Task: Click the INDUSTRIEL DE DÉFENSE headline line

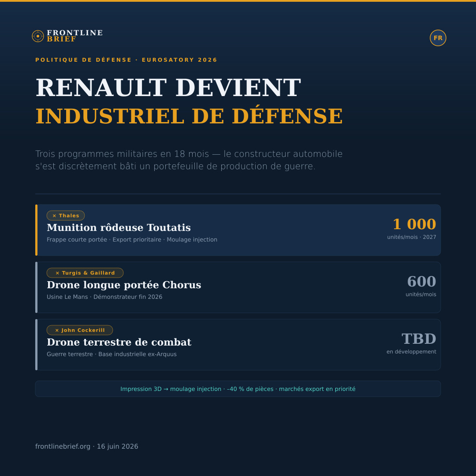Action: tap(189, 116)
